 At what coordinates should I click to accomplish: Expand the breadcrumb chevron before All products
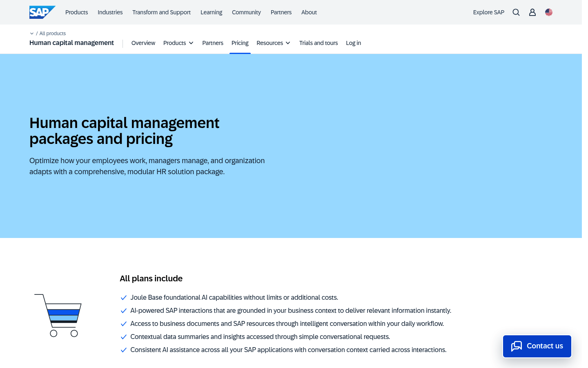32,34
